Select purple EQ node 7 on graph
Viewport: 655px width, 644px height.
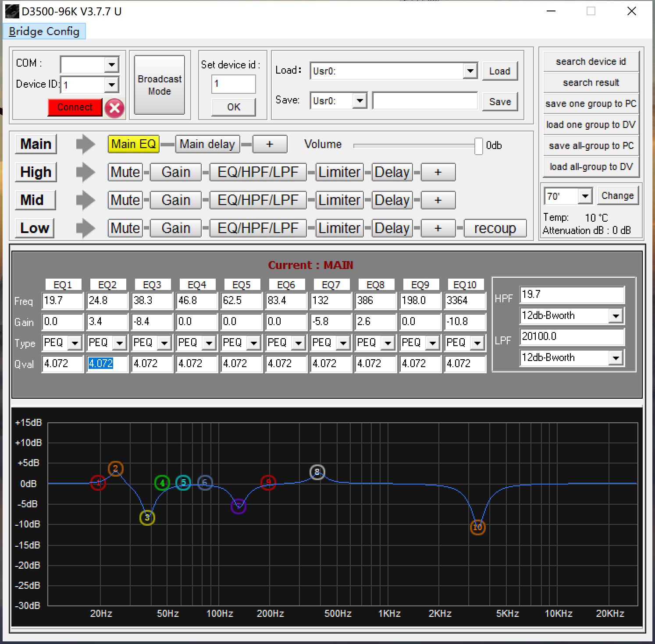[238, 506]
